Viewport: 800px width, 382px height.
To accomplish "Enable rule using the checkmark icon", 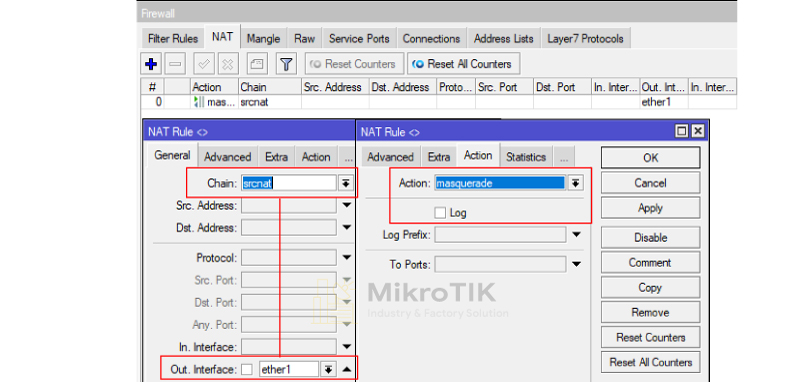I will (x=204, y=64).
